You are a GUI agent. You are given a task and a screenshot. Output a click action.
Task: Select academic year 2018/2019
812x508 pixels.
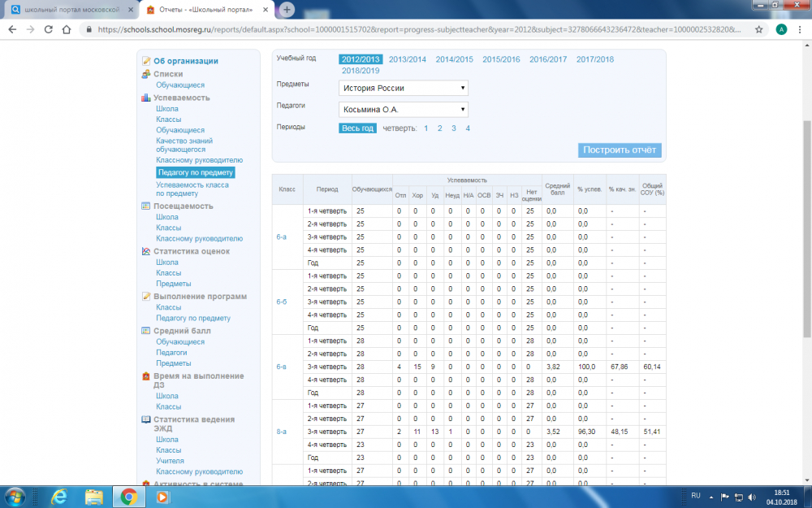pyautogui.click(x=361, y=71)
